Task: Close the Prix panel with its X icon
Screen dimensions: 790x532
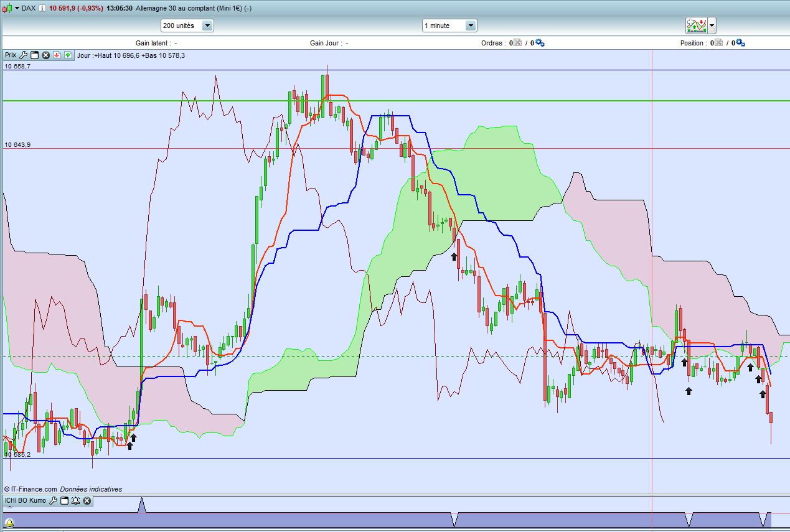Action: (x=45, y=55)
